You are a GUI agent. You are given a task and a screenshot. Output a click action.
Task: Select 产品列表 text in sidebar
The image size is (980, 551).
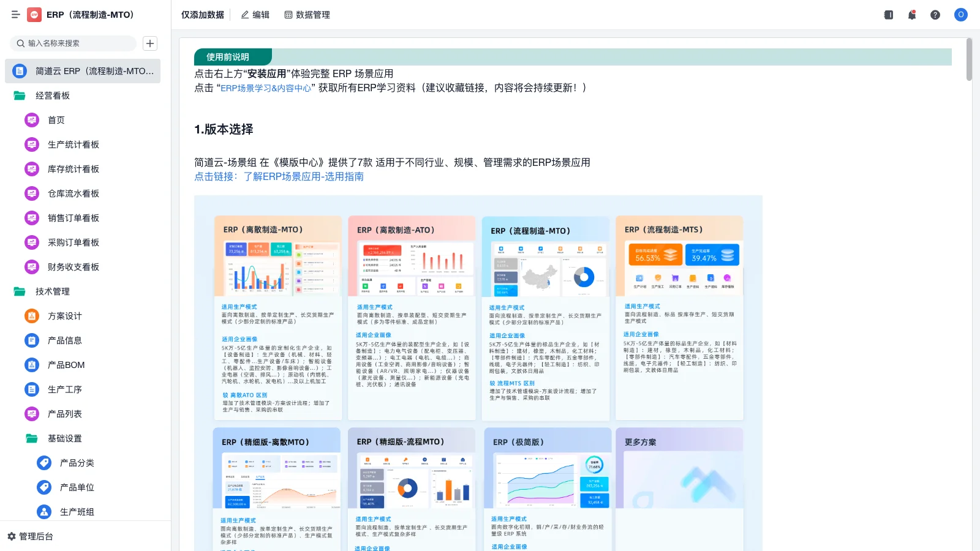coord(65,414)
